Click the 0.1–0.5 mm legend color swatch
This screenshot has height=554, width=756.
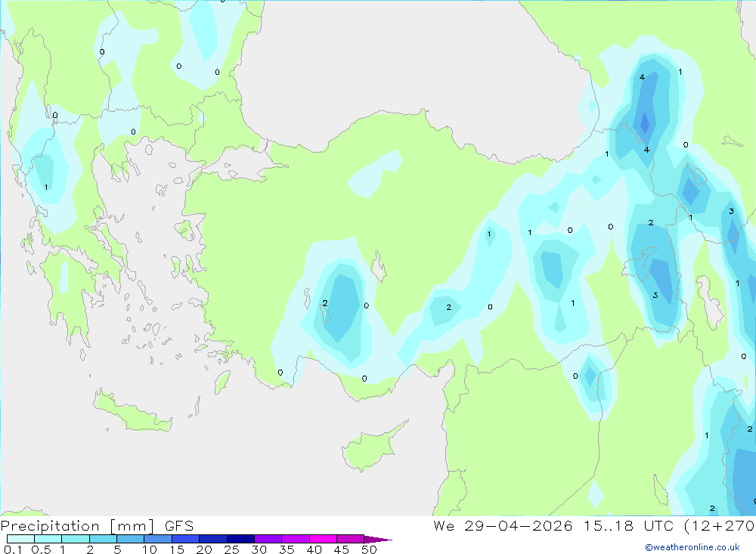click(20, 539)
